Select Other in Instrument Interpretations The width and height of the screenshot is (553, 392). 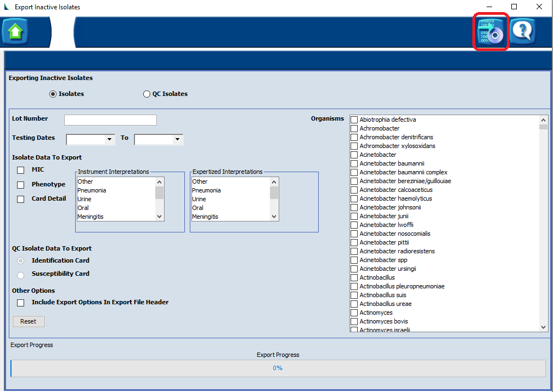116,181
